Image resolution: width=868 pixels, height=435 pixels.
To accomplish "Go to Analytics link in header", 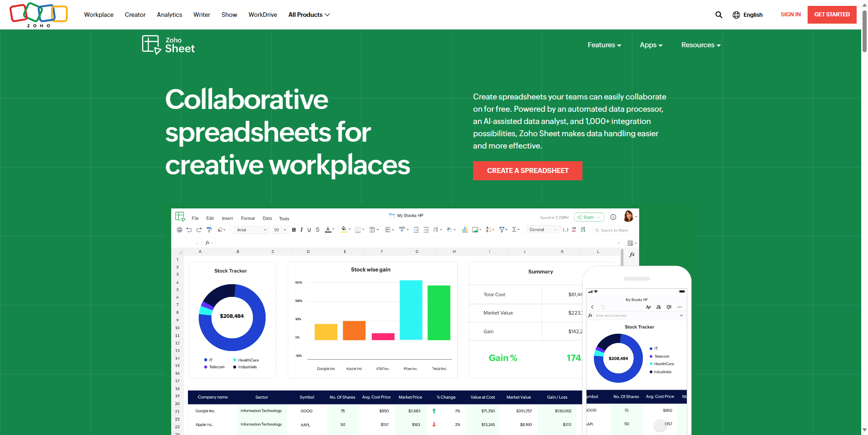I will [x=169, y=15].
